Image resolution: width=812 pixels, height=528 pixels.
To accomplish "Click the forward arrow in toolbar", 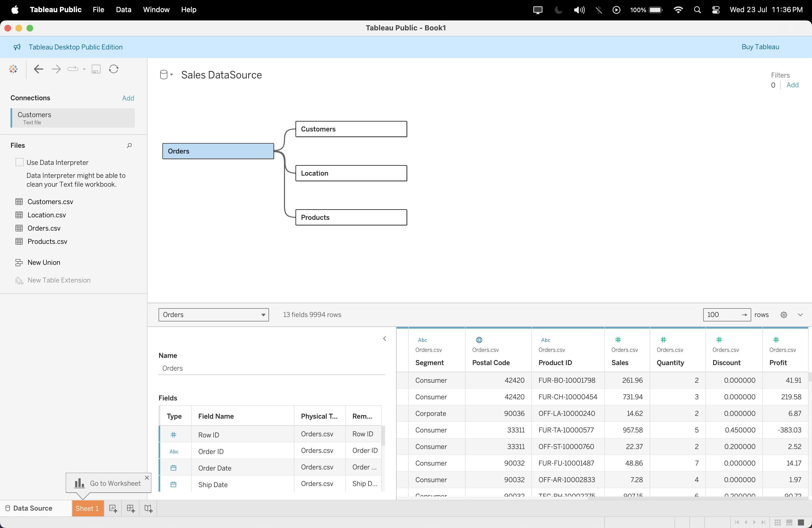I will [56, 69].
